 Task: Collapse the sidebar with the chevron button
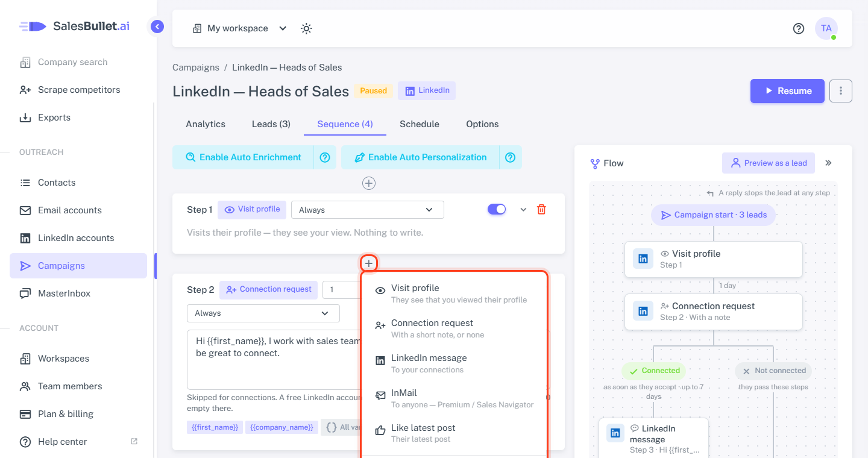tap(157, 27)
